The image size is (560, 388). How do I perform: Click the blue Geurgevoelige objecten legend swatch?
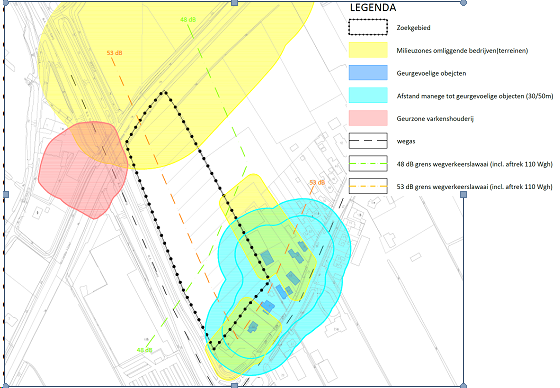click(368, 73)
